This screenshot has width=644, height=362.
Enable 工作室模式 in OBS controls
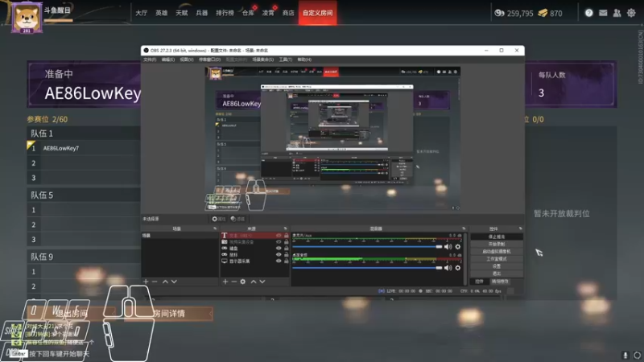click(497, 259)
